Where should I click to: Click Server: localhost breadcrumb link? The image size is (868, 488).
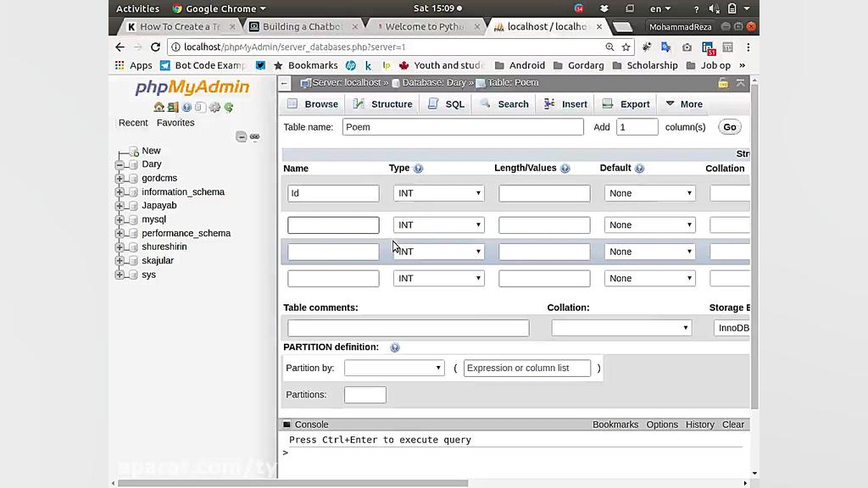point(346,83)
